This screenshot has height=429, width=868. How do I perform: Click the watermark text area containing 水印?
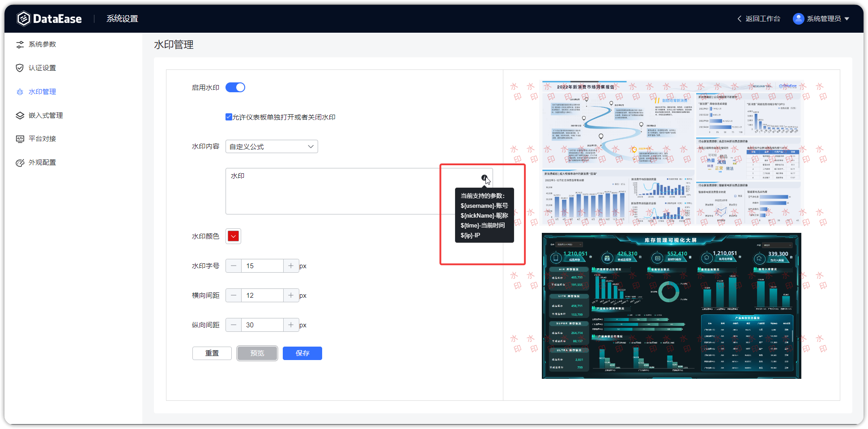point(359,191)
